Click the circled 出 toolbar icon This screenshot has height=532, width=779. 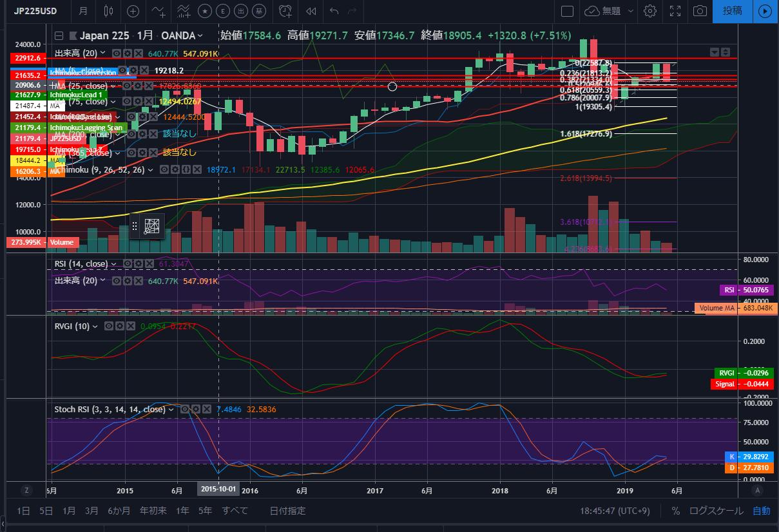pyautogui.click(x=241, y=11)
